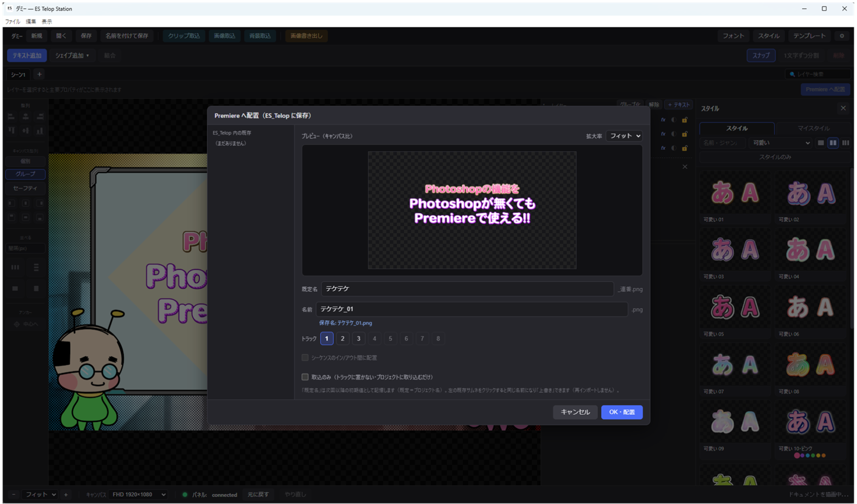Viewport: 857px width, 504px height.
Task: Close the スタイル panel with its X
Action: [x=843, y=108]
